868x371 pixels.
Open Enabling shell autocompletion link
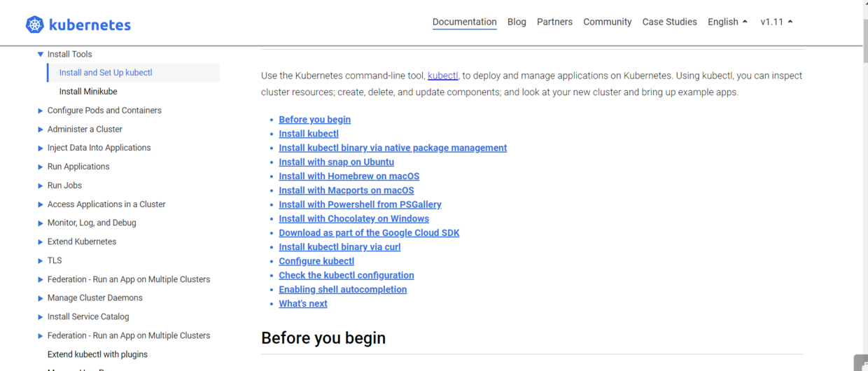coord(342,289)
